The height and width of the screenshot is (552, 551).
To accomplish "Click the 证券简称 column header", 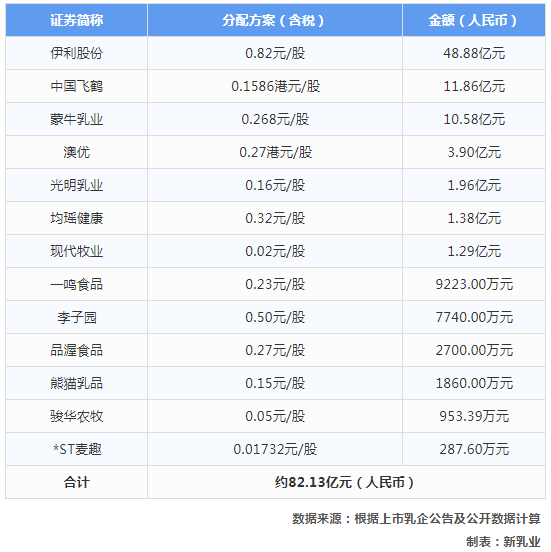I will click(76, 20).
